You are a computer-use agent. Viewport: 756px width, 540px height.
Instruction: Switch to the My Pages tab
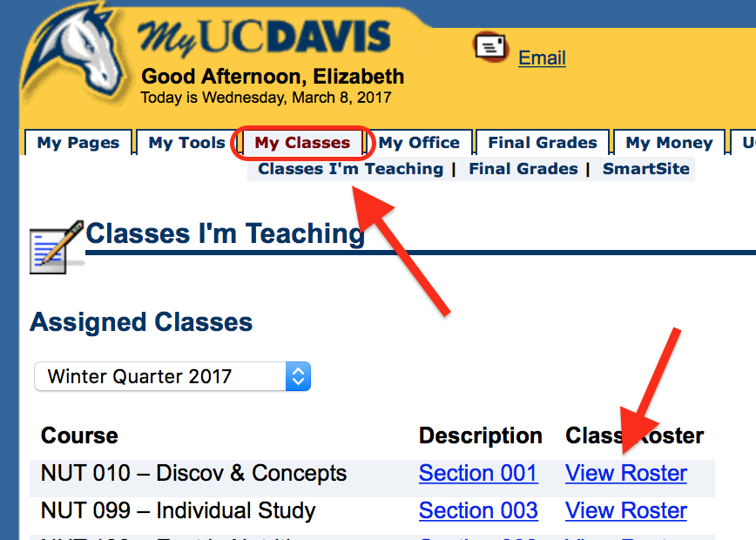point(78,143)
